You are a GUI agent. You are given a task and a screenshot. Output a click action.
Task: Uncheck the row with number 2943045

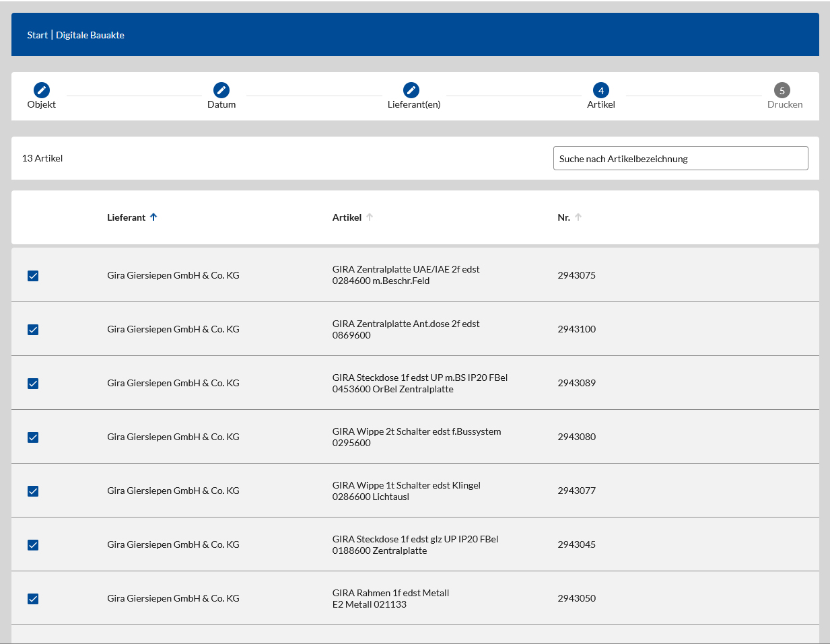(33, 545)
